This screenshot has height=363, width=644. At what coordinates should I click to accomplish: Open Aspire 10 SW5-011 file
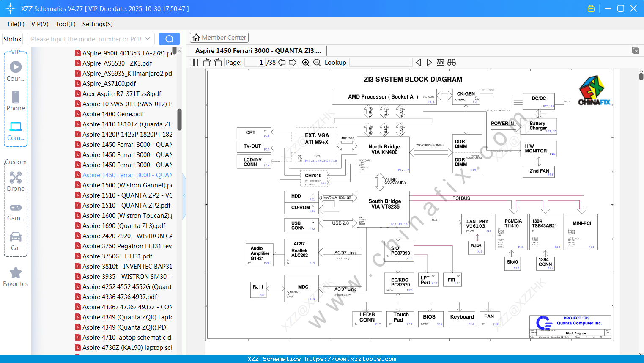click(123, 104)
